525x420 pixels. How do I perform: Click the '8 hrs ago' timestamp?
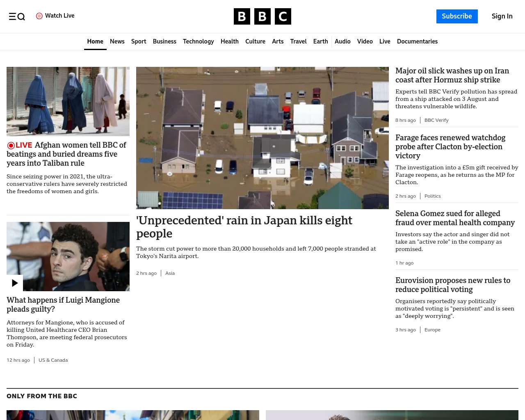406,120
